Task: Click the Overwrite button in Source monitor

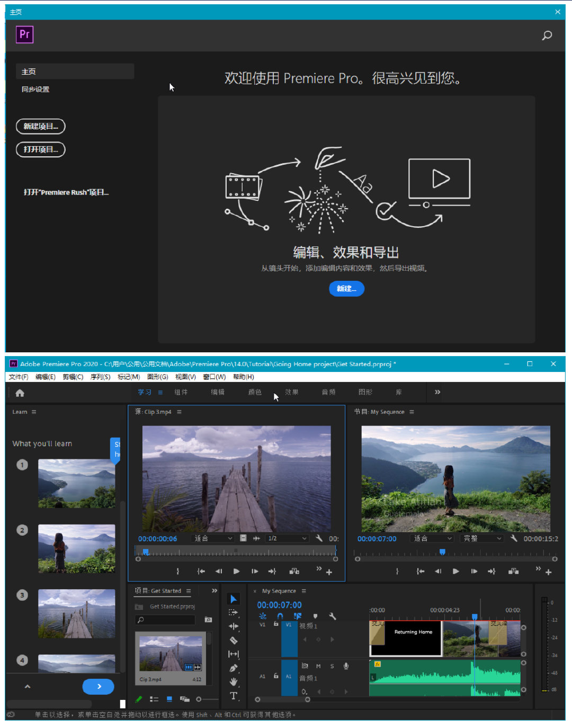Action: 294,571
